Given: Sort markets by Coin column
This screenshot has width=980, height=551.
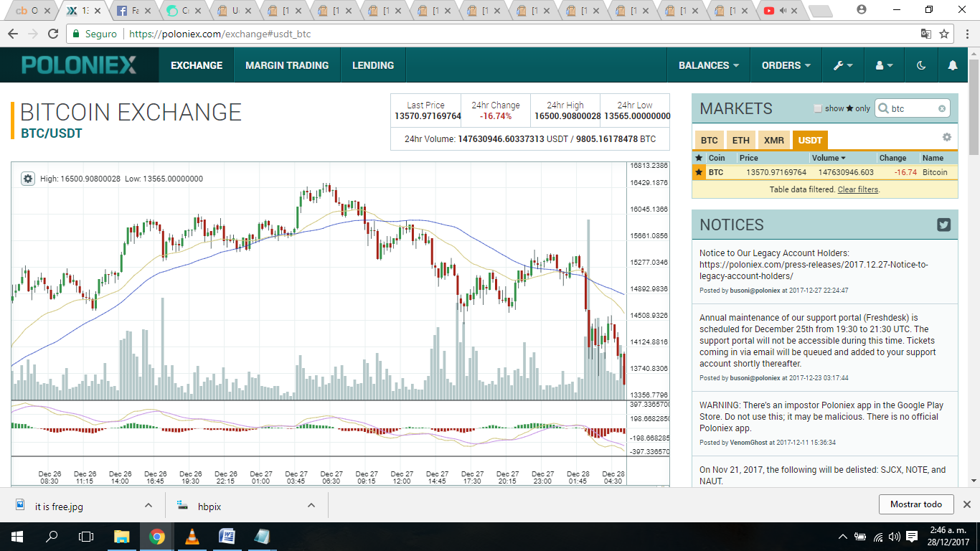Looking at the screenshot, I should point(716,158).
